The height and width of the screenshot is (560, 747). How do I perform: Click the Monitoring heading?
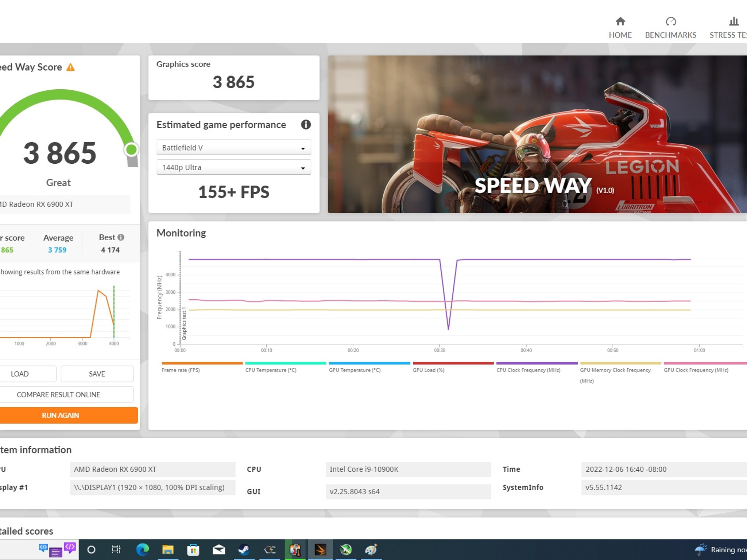(181, 233)
